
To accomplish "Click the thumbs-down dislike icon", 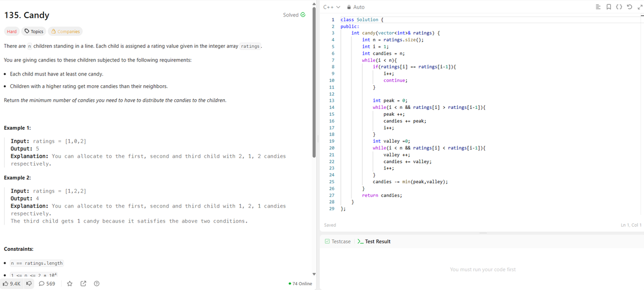I will click(29, 283).
